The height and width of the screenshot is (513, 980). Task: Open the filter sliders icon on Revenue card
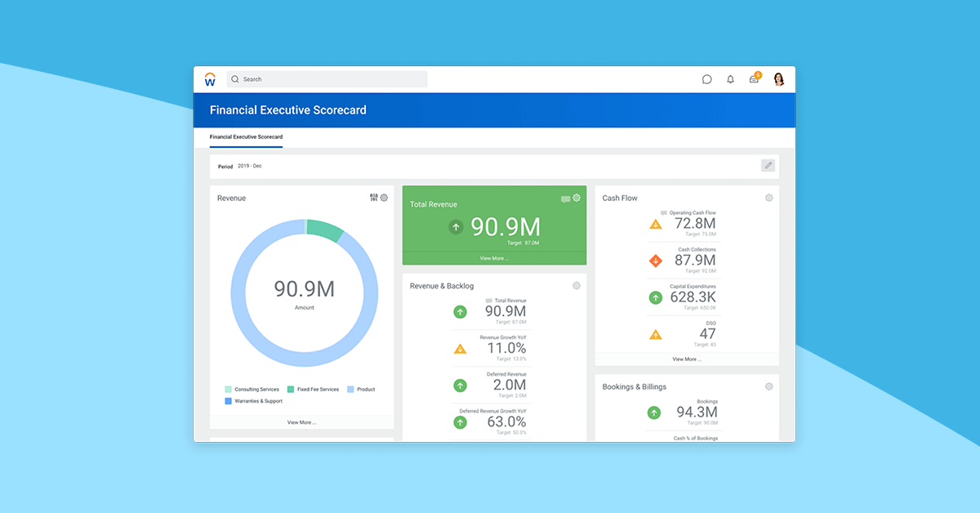[373, 198]
